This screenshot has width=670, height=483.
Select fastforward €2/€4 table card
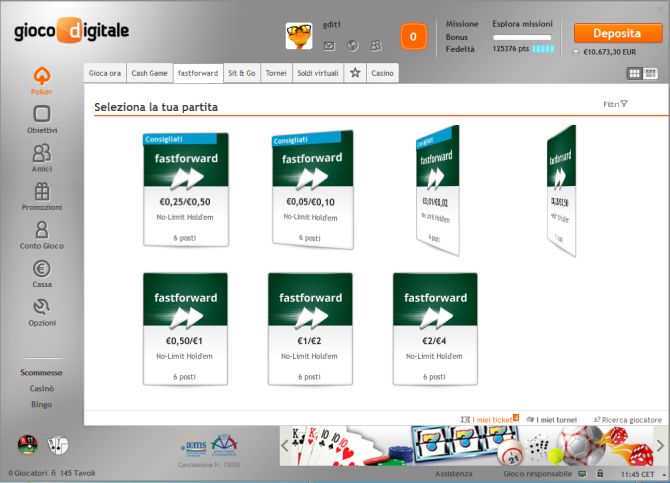point(435,329)
